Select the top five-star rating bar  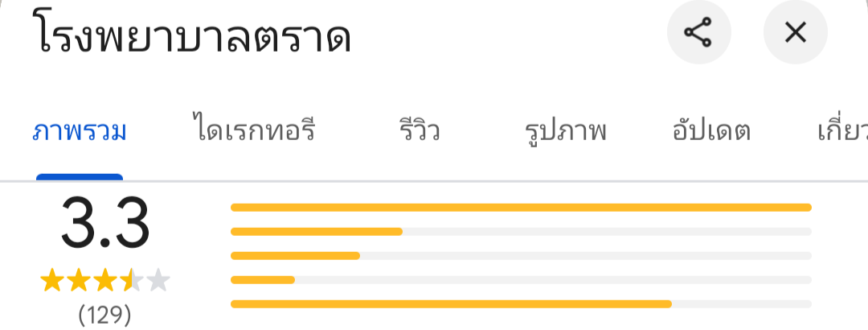(521, 208)
